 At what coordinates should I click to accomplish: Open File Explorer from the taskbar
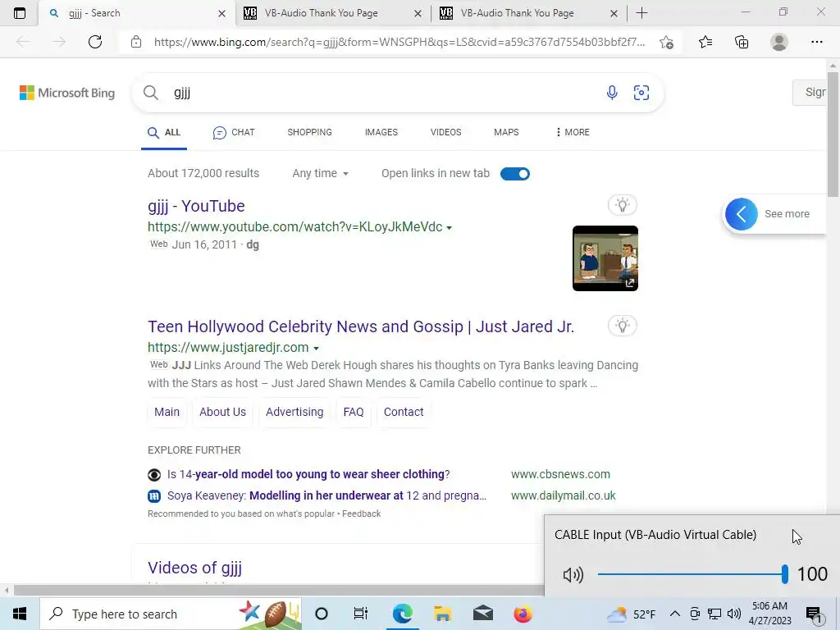(442, 614)
